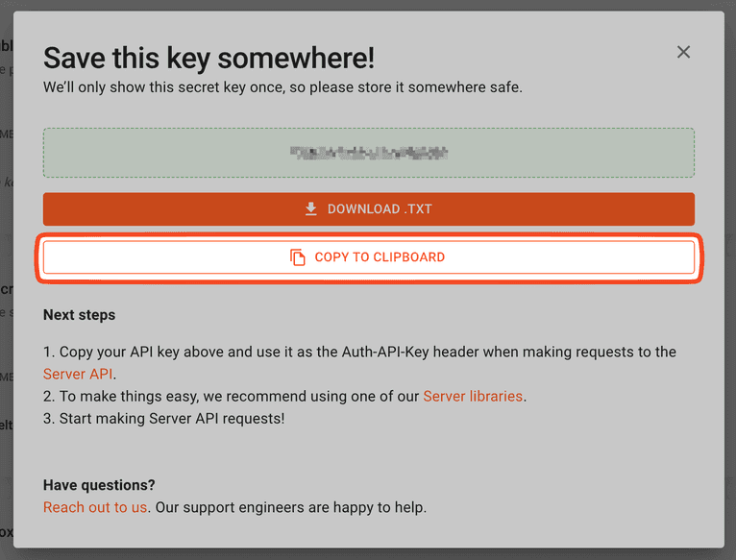Click step 3 'Start making Server API requests!'

(x=170, y=418)
